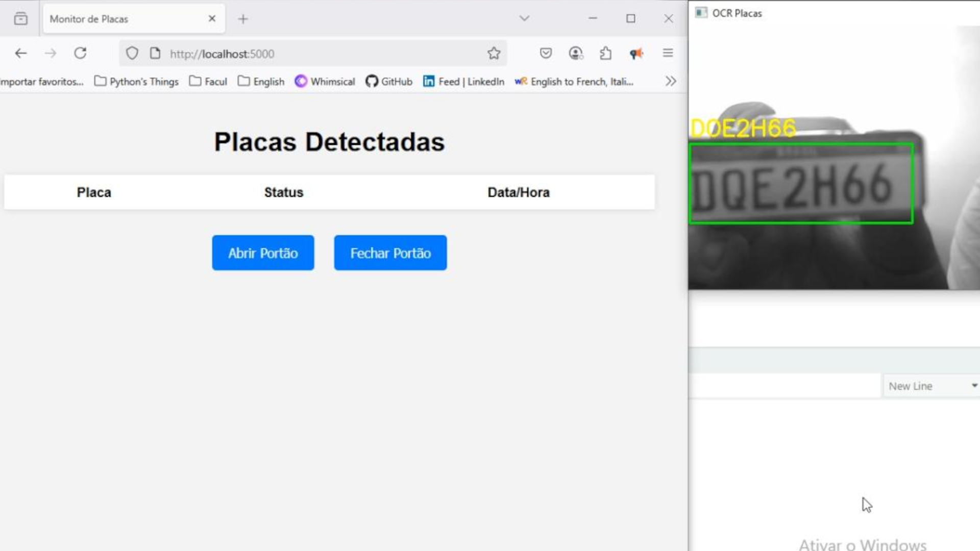
Task: Open the Pocket save icon
Action: 546,53
